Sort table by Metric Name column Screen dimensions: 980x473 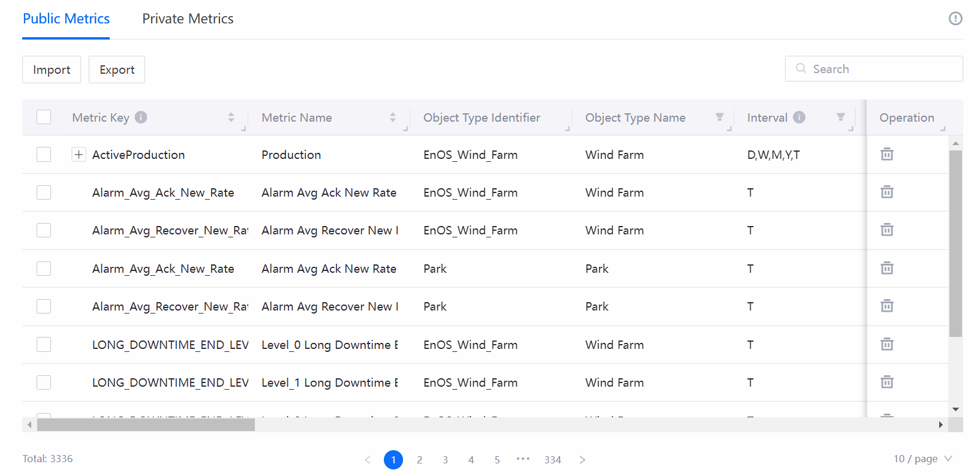(x=392, y=118)
